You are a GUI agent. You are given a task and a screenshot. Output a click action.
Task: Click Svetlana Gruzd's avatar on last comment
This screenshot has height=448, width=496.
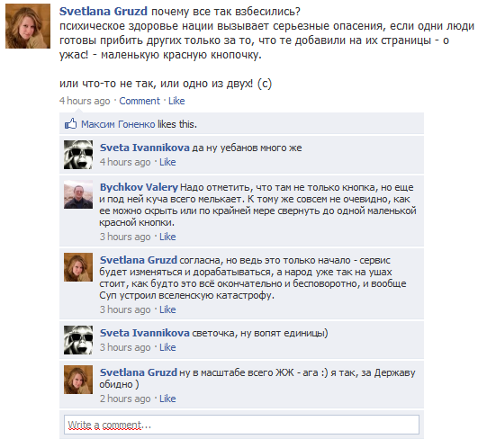[78, 380]
